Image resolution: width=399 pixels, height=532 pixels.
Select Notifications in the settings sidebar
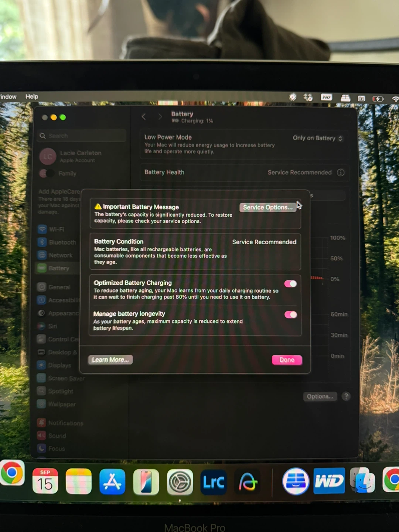[61, 423]
